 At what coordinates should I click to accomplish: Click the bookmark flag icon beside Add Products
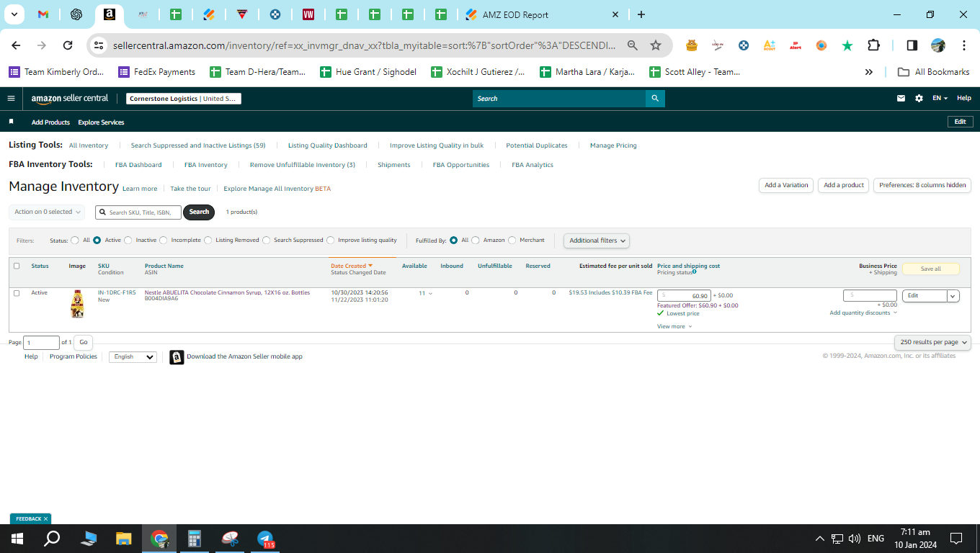11,122
